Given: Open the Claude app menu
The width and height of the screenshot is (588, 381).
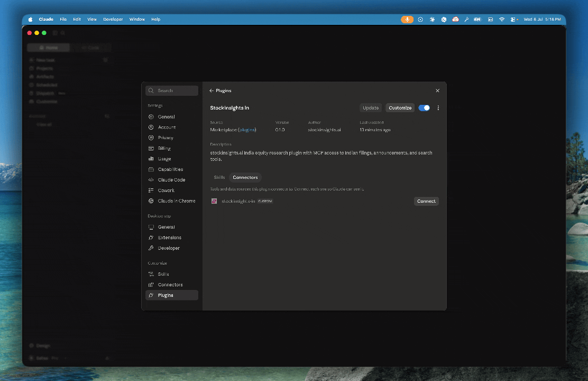Looking at the screenshot, I should 46,20.
